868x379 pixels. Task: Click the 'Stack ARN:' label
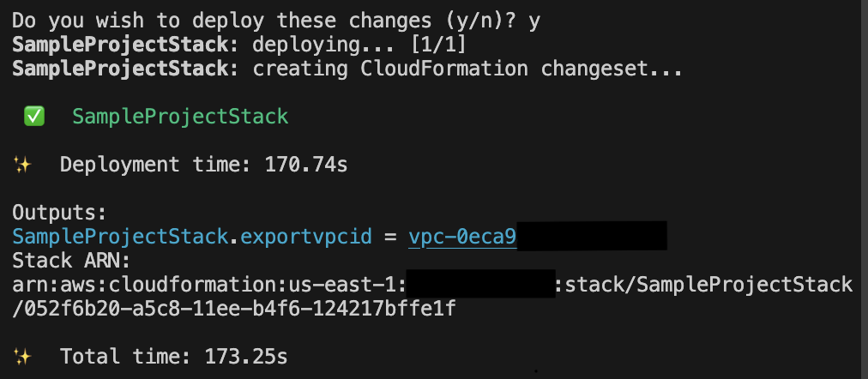71,261
